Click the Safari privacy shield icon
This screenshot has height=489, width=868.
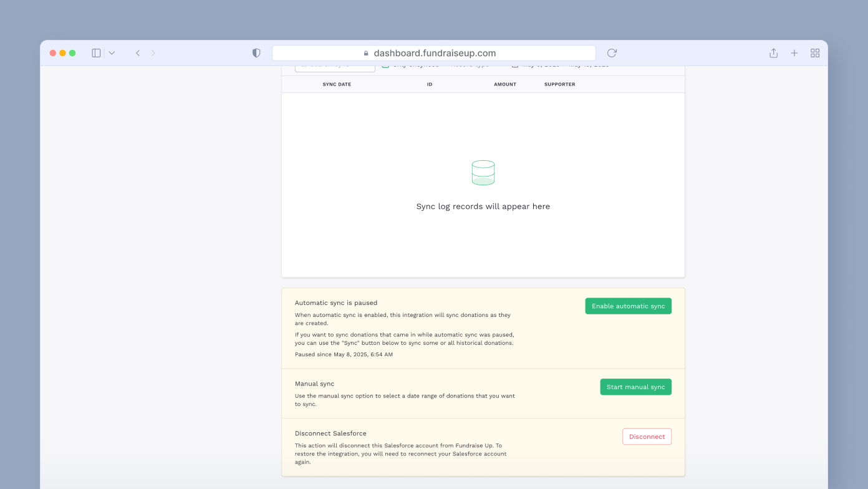pyautogui.click(x=256, y=53)
